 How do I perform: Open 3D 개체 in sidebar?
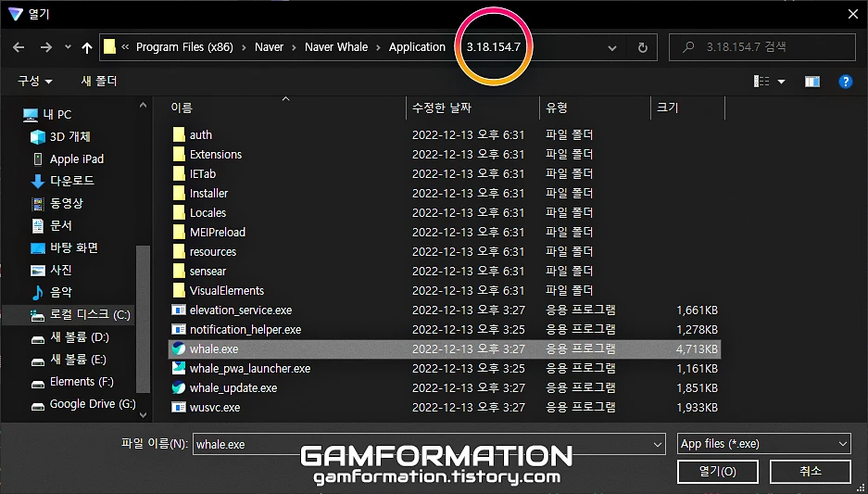coord(61,137)
